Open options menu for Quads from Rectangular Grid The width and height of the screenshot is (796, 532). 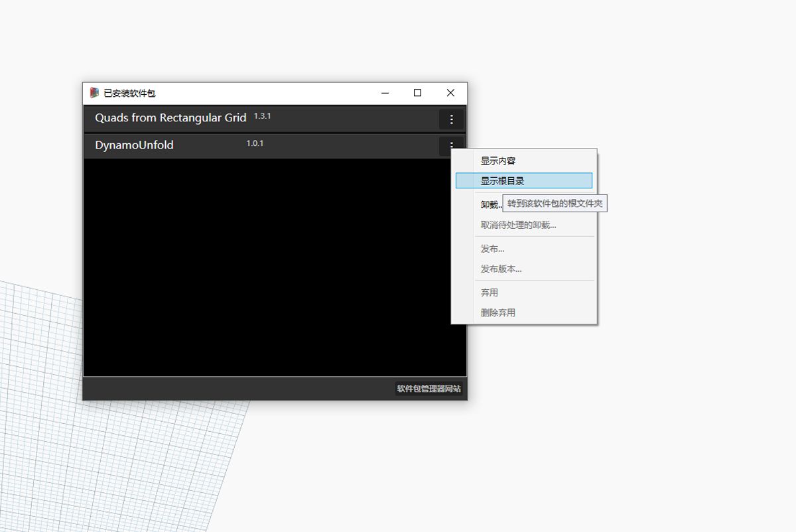pyautogui.click(x=451, y=119)
